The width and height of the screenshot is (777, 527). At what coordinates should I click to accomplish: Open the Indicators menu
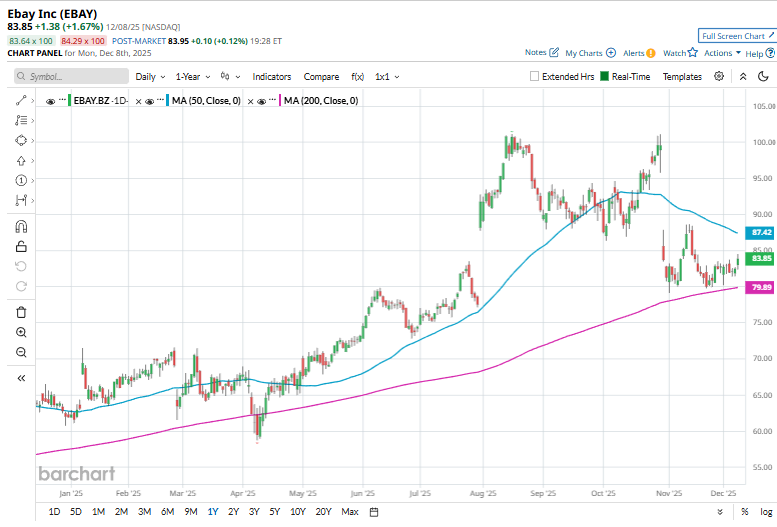(272, 76)
